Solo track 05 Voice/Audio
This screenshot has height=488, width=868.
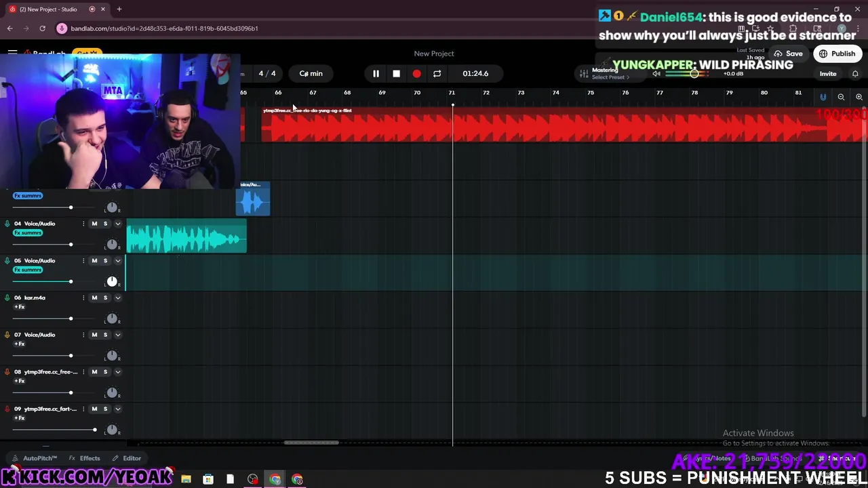105,261
